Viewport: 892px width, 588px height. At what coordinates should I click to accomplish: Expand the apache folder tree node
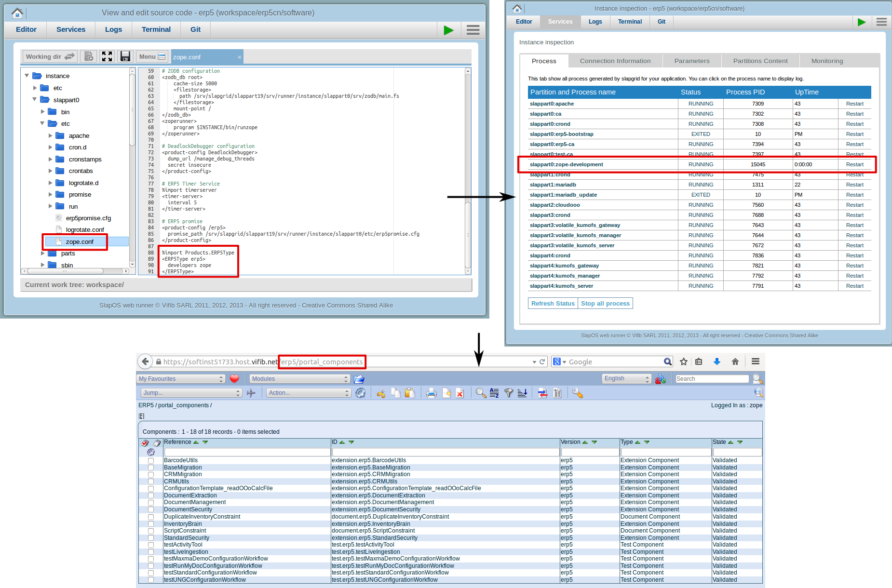pos(50,135)
